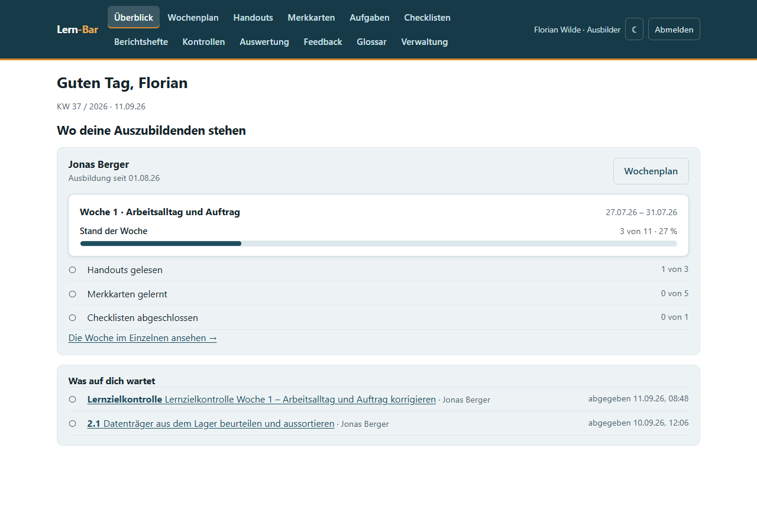Toggle dark mode with the moon icon

point(634,29)
